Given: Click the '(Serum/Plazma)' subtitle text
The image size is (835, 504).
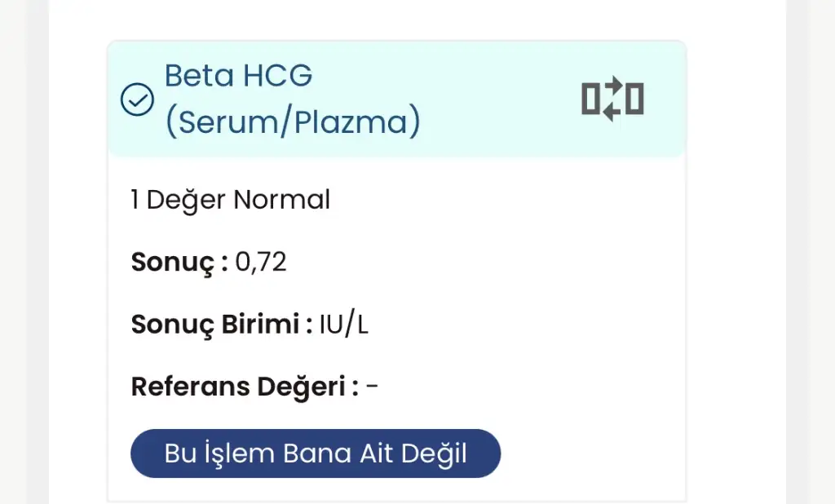Looking at the screenshot, I should pos(293,122).
